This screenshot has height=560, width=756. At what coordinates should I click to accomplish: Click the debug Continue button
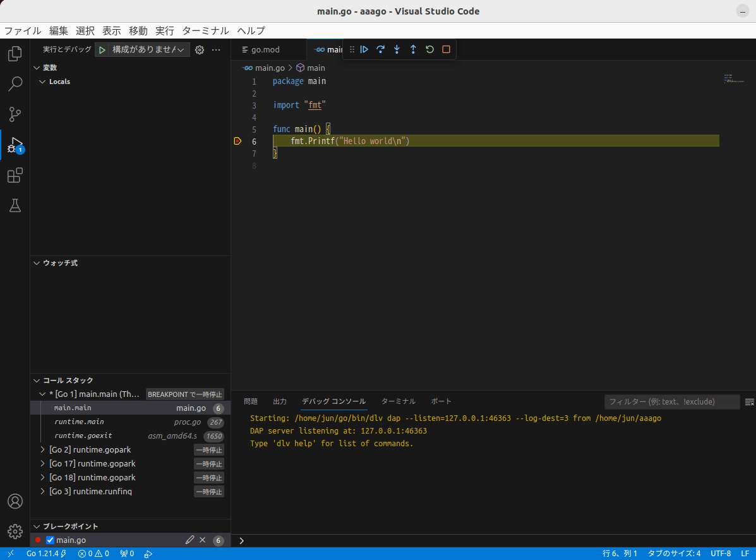pyautogui.click(x=364, y=49)
